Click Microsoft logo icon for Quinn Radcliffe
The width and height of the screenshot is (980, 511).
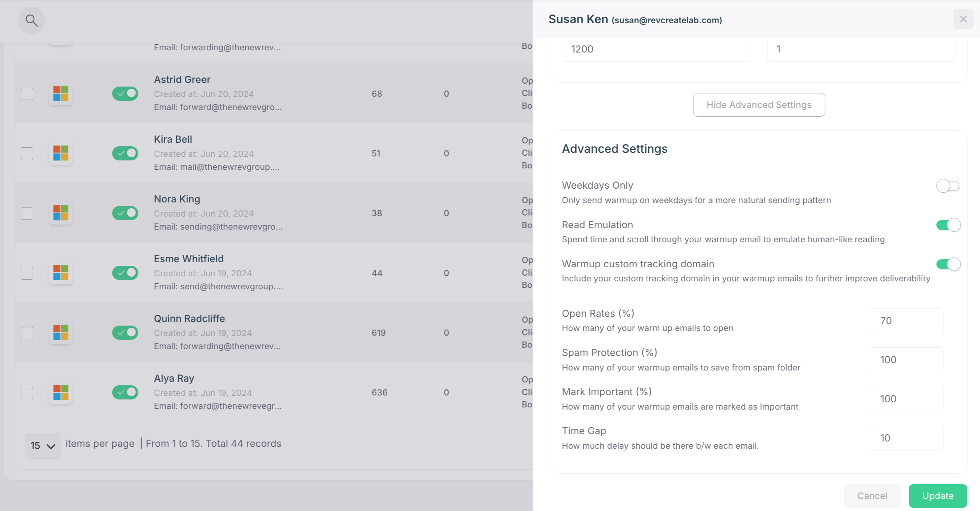tap(61, 332)
